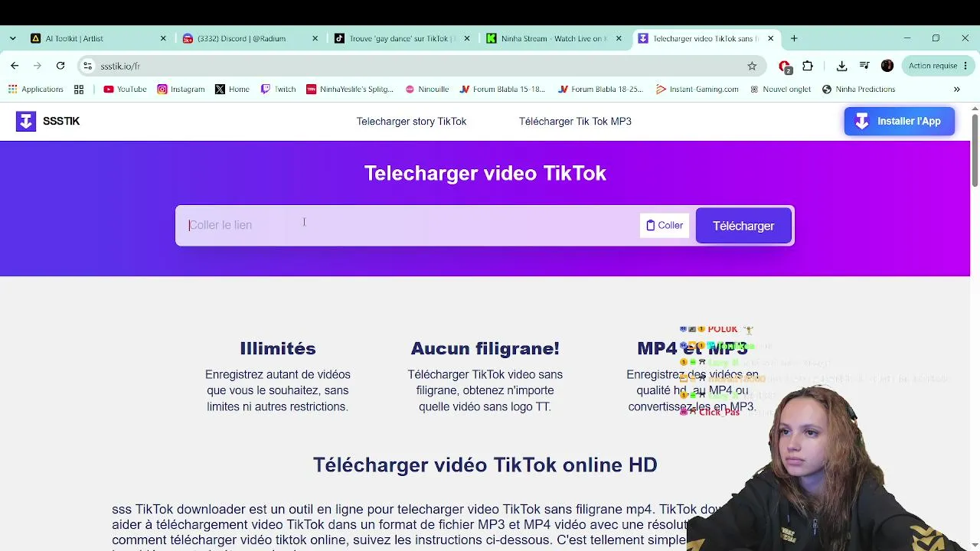Screen dimensions: 980x551
Task: Close the Discord tab
Action: pyautogui.click(x=315, y=38)
